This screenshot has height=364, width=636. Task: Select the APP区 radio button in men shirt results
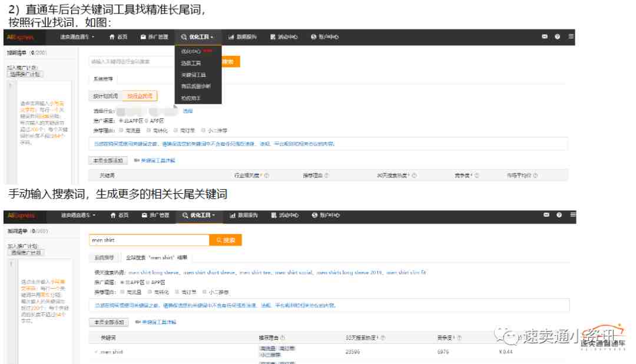click(148, 283)
